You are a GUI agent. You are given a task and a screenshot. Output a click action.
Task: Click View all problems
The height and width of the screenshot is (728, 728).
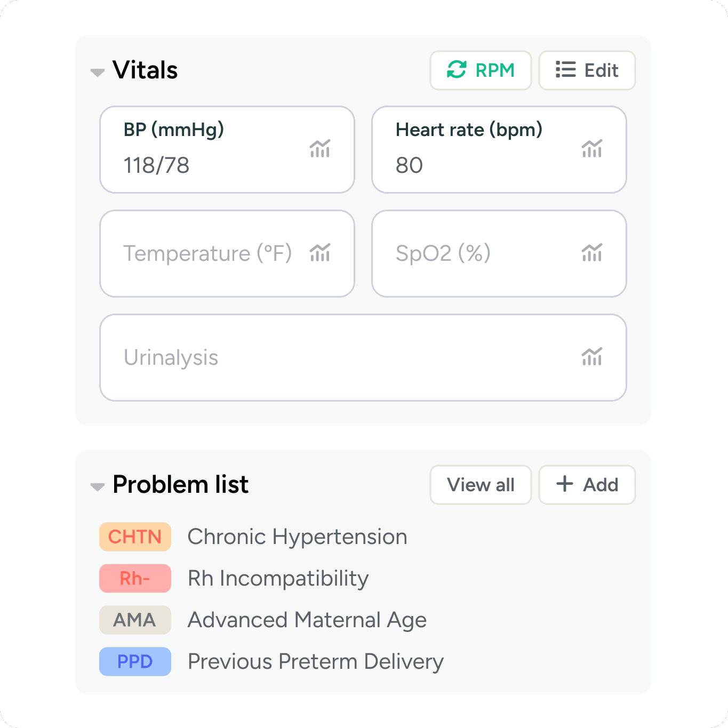pos(480,484)
